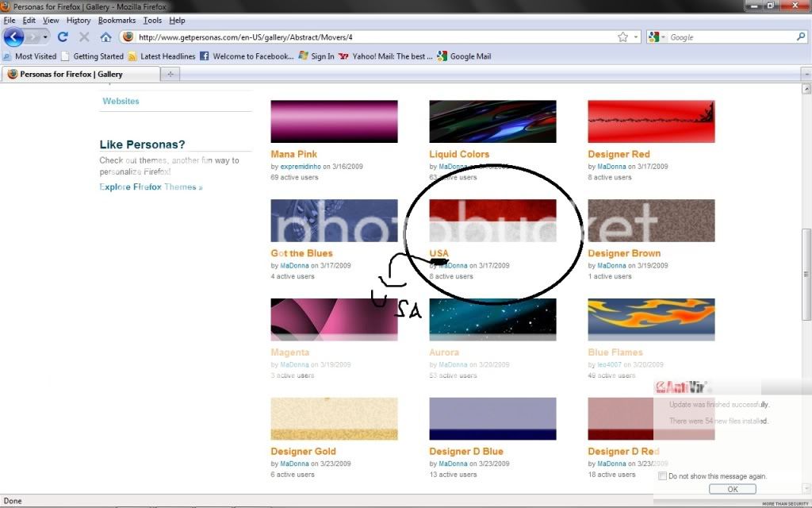Open the Latest Headlines feed bookmark
This screenshot has height=508, width=812.
point(162,56)
